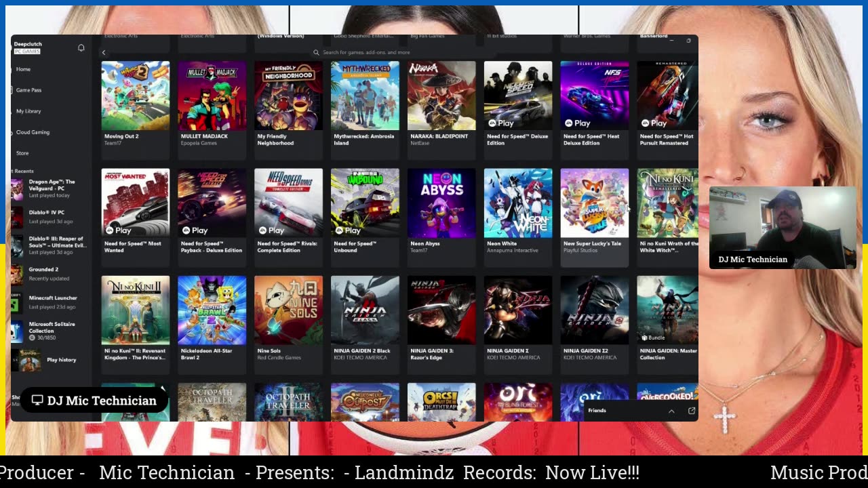Viewport: 868px width, 488px height.
Task: Click the search magnifier icon
Action: (316, 52)
